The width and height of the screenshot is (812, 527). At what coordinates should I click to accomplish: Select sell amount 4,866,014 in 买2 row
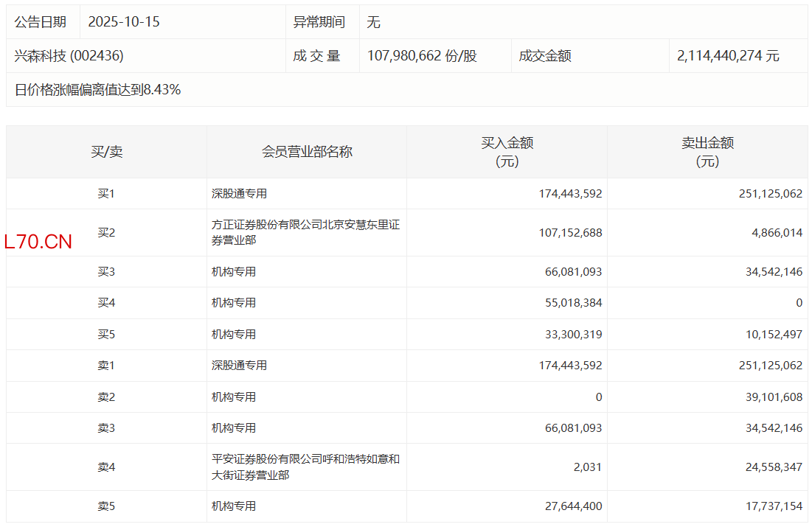[x=774, y=233]
